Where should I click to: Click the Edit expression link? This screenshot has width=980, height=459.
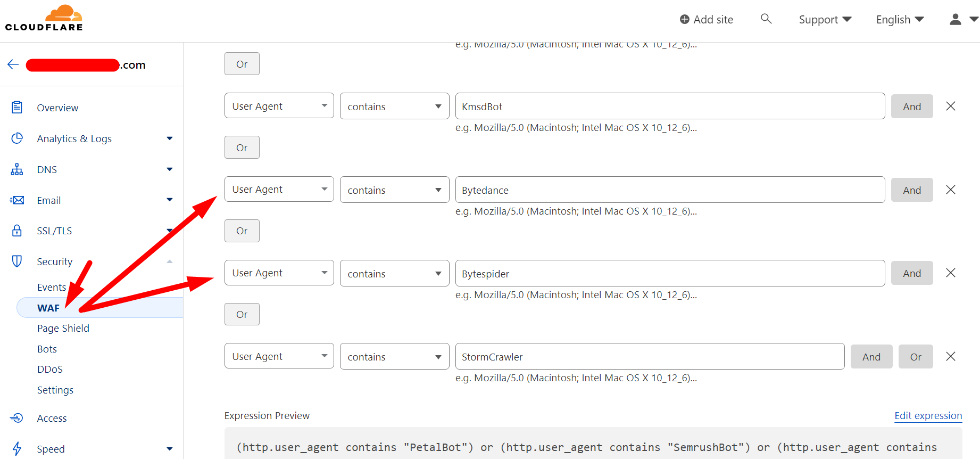[928, 415]
